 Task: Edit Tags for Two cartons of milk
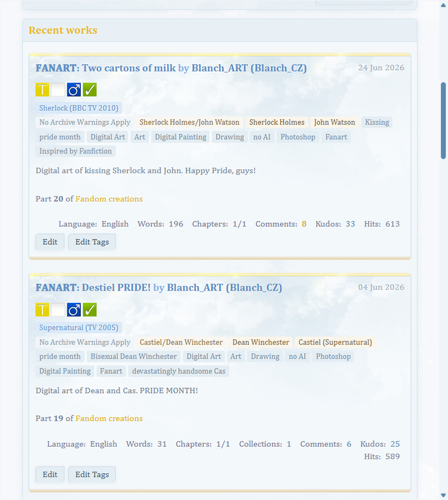click(92, 242)
